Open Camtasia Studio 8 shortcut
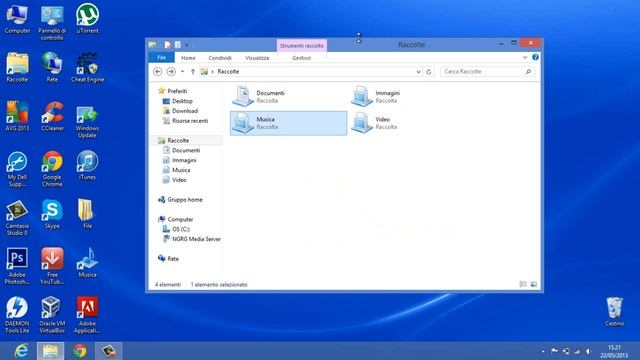This screenshot has width=640, height=360. (x=17, y=218)
